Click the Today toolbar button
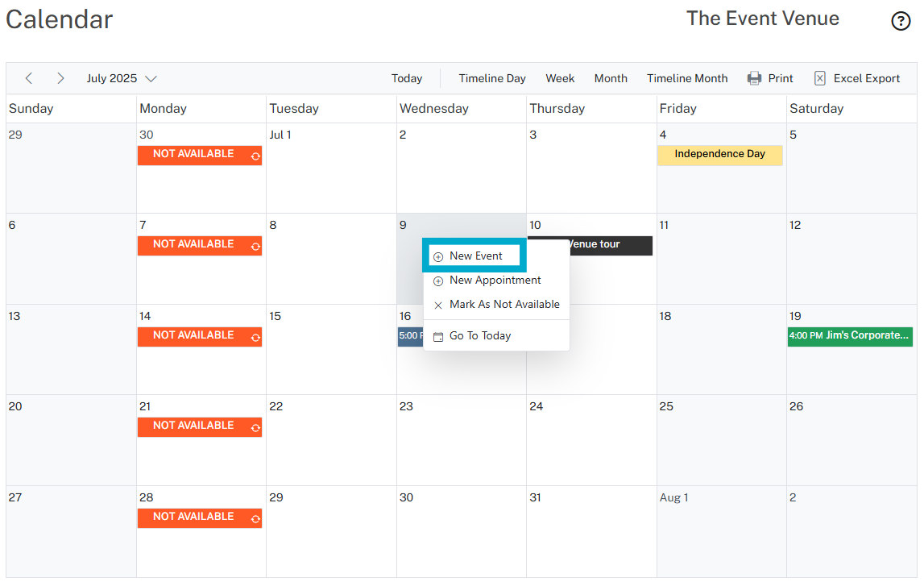Image resolution: width=924 pixels, height=582 pixels. click(407, 78)
